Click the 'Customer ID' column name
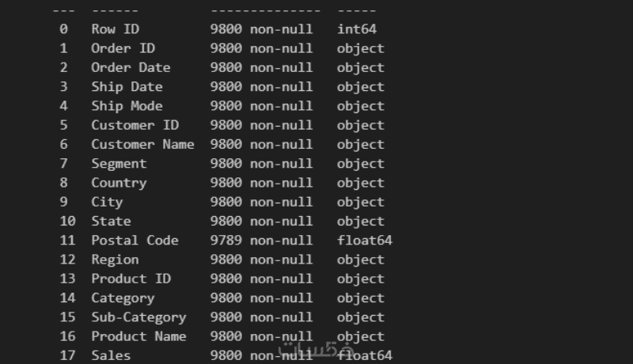The image size is (633, 364). (135, 125)
